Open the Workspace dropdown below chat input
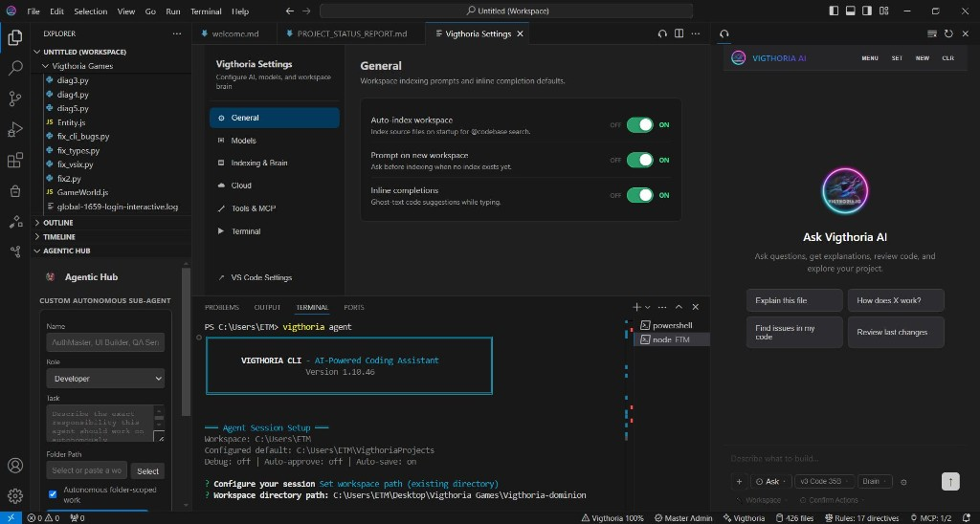 [762, 500]
